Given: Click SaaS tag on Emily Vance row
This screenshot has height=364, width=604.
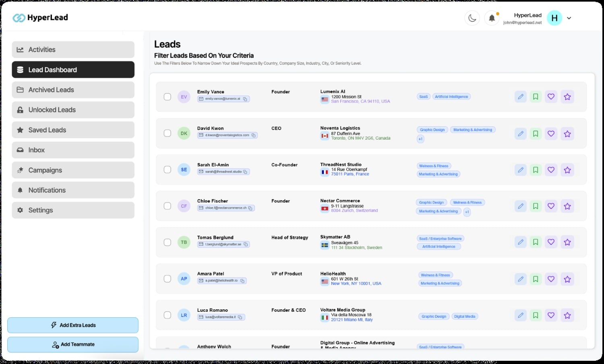Looking at the screenshot, I should (424, 97).
